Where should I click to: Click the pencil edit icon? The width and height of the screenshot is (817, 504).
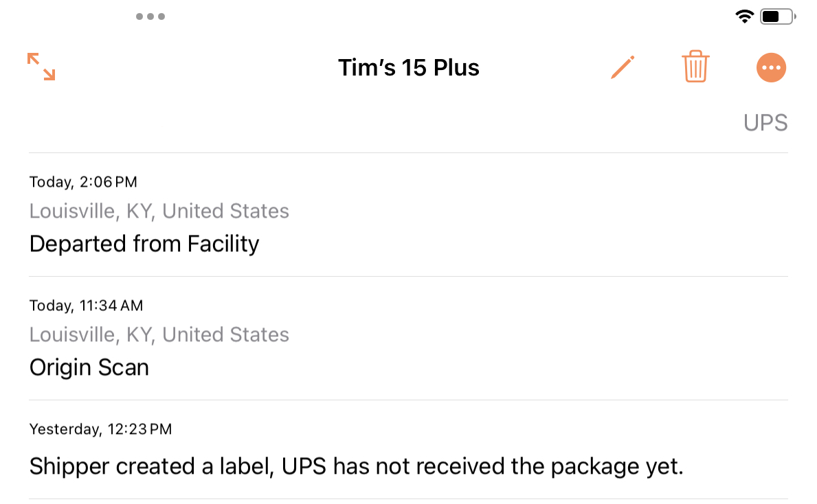pyautogui.click(x=623, y=67)
